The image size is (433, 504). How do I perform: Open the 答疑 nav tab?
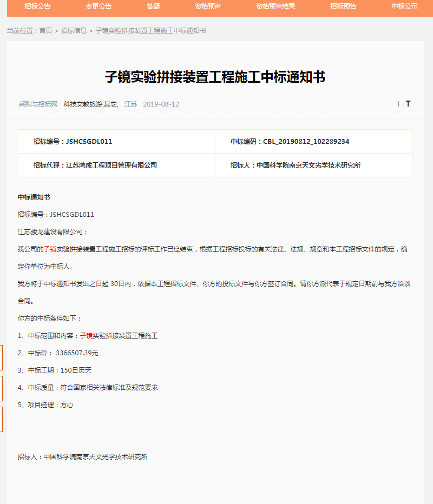pyautogui.click(x=153, y=6)
